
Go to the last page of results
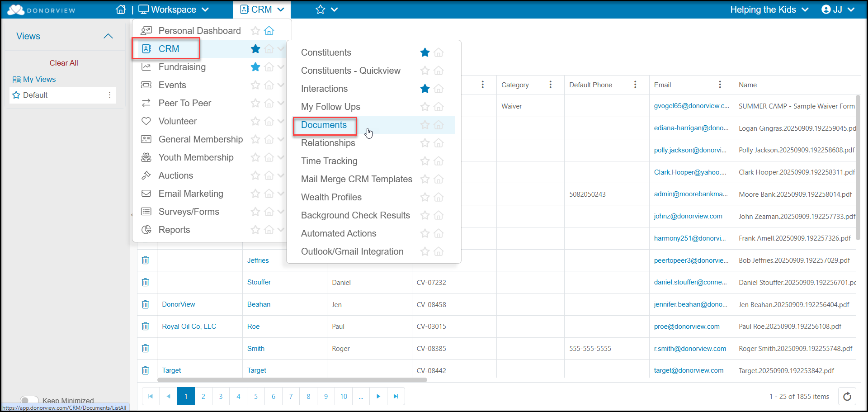[396, 396]
